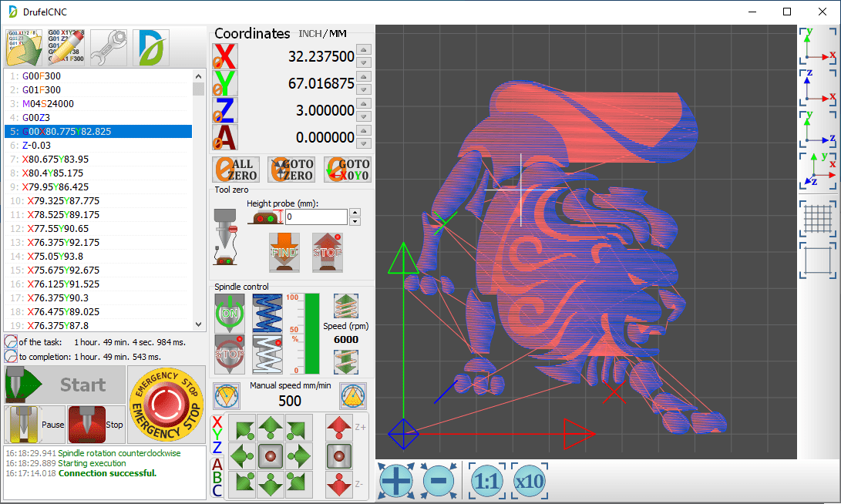841x504 pixels.
Task: Open the G-code editor pencil icon
Action: pyautogui.click(x=66, y=48)
